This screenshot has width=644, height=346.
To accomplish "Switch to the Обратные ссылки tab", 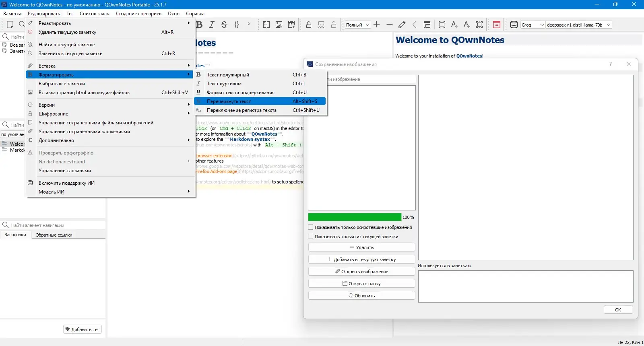I will (54, 235).
